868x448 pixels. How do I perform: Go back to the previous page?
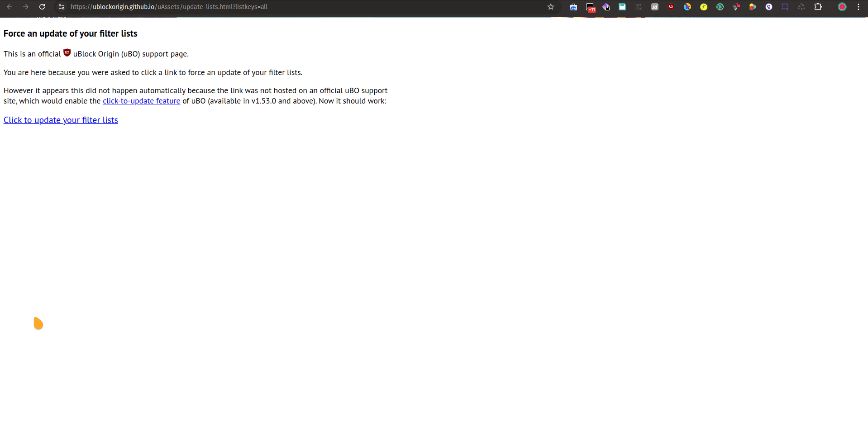click(x=10, y=7)
